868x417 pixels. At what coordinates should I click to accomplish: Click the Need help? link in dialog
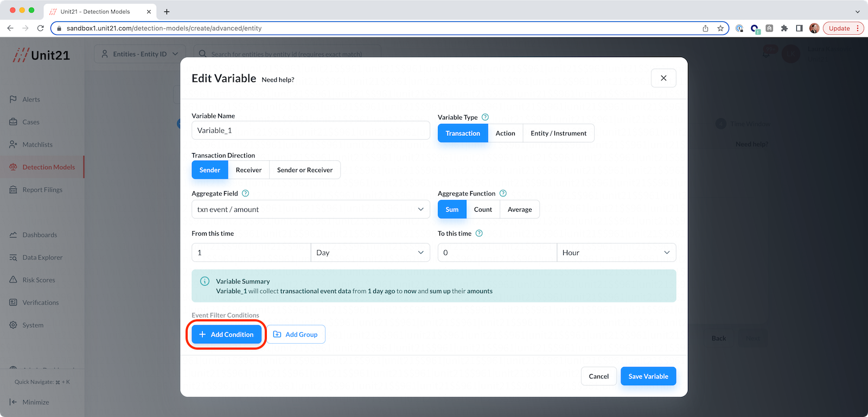[x=278, y=80]
